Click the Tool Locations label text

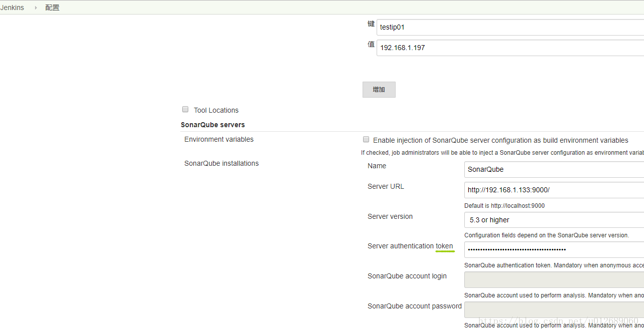coord(216,110)
